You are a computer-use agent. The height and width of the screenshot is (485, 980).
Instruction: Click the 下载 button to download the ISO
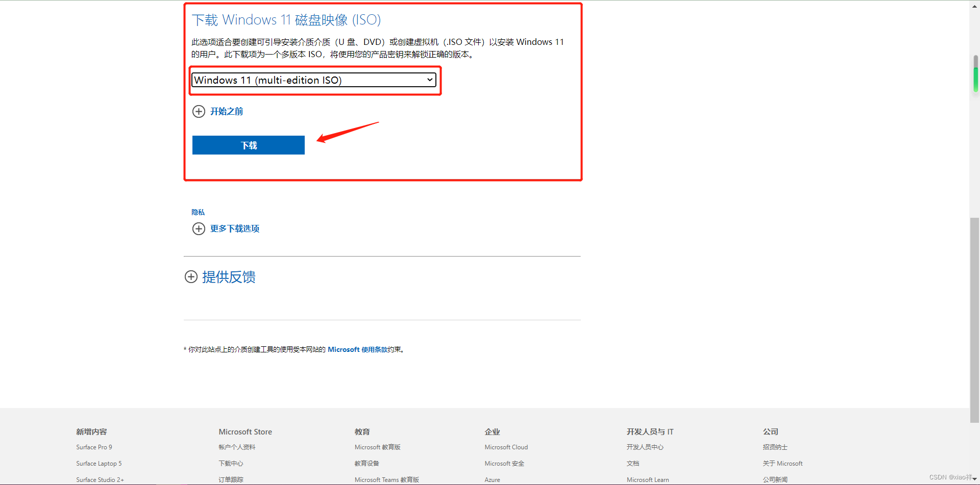tap(248, 145)
